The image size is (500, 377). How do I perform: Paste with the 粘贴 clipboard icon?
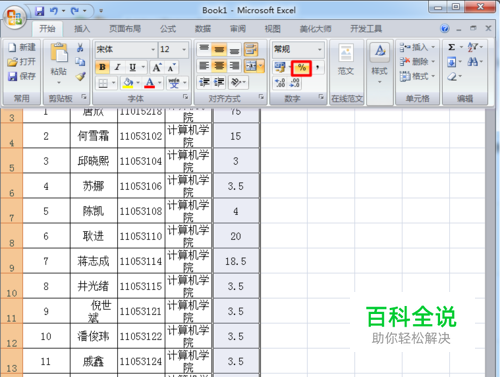[x=59, y=52]
